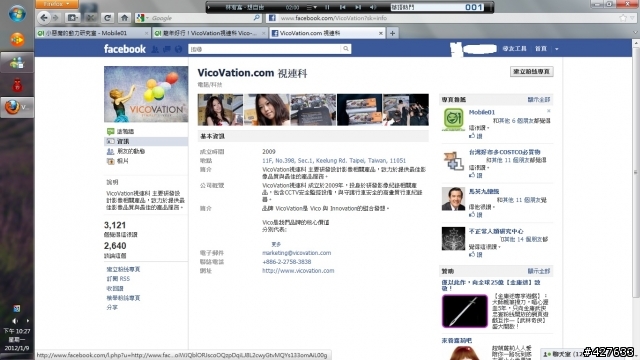
Task: Click the search magnifier in Google search box
Action: 256,18
